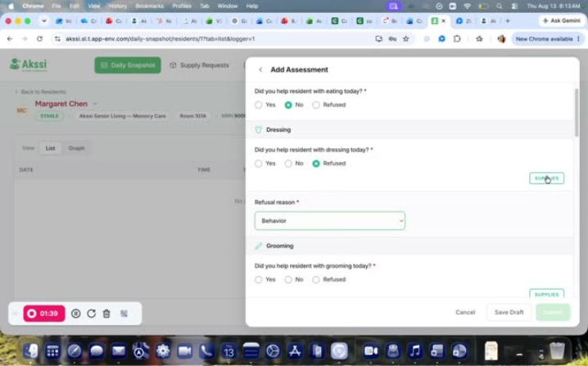This screenshot has height=366, width=588.
Task: Open Control Center in menu bar
Action: [x=515, y=6]
